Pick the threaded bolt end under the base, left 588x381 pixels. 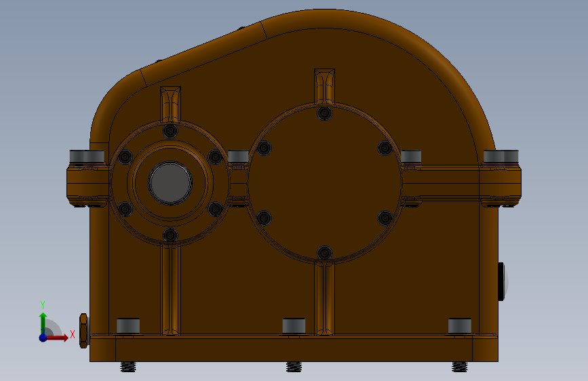(128, 367)
